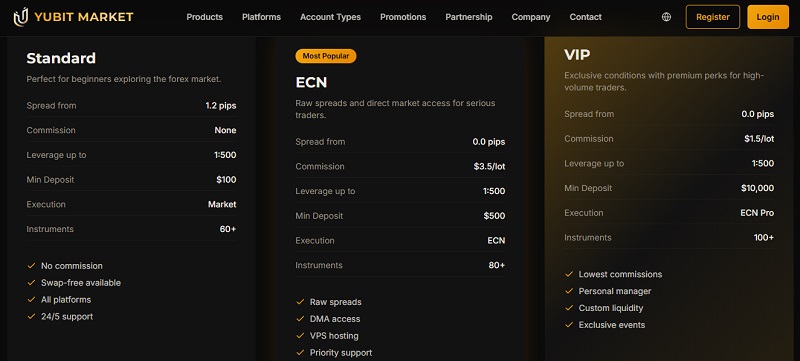
Task: Click checkmark icon beside 24/5 support
Action: (x=31, y=316)
